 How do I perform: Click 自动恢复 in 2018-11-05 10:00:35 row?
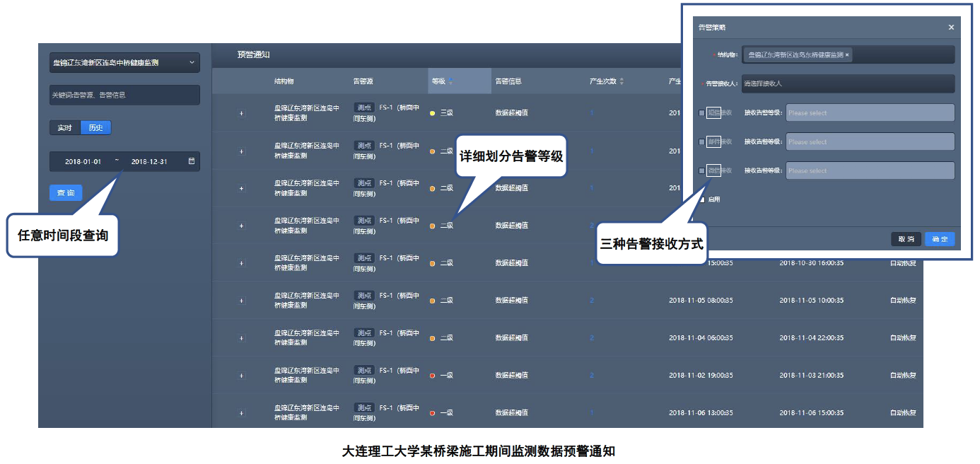click(x=903, y=301)
